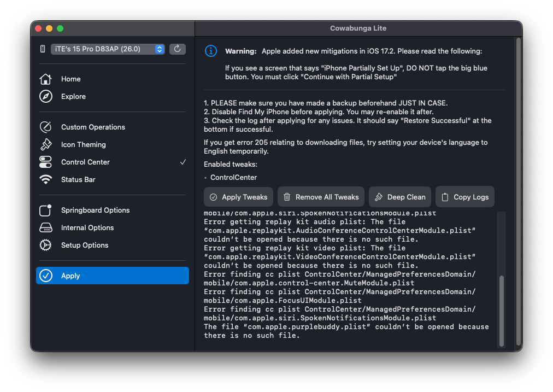This screenshot has width=553, height=392.
Task: Click the "Enabled tweaks:" heading
Action: pos(231,165)
